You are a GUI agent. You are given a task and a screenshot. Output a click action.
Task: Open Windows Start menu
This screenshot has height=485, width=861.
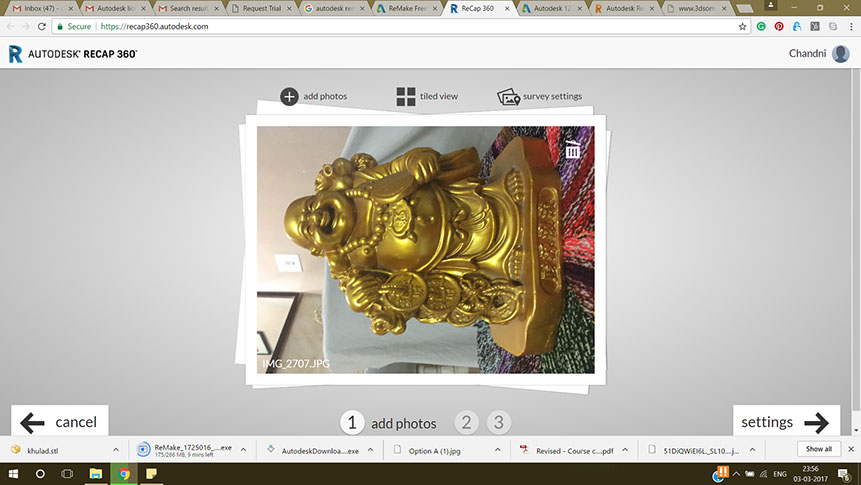coord(13,473)
